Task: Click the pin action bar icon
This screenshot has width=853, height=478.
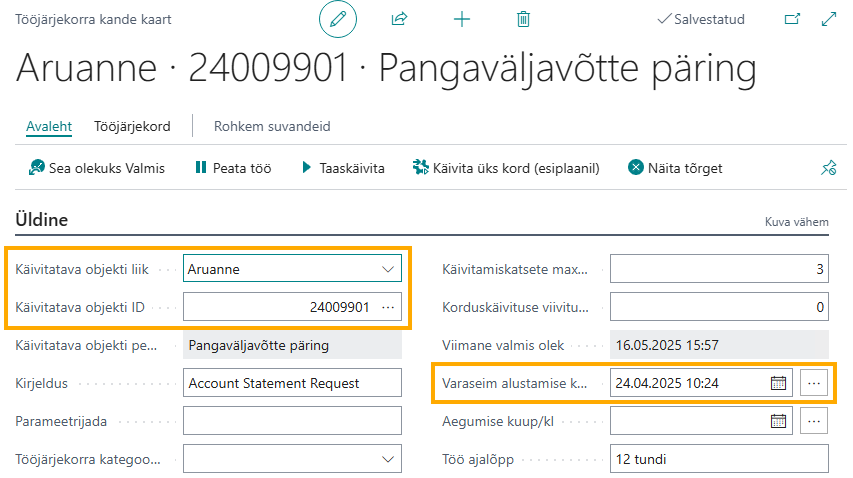Action: point(829,168)
